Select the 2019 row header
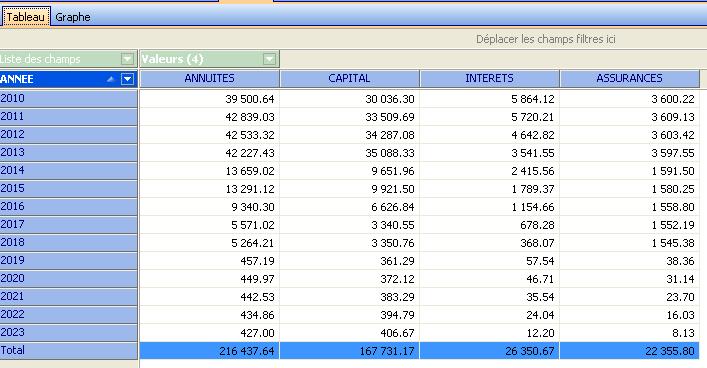The image size is (707, 368). pos(69,261)
